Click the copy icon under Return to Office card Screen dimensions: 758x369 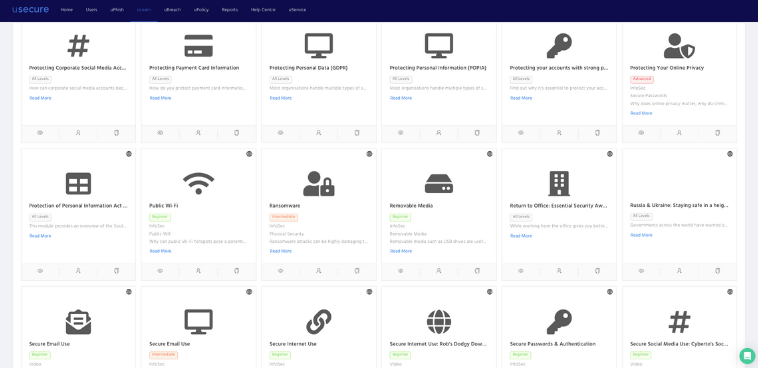[x=597, y=271]
